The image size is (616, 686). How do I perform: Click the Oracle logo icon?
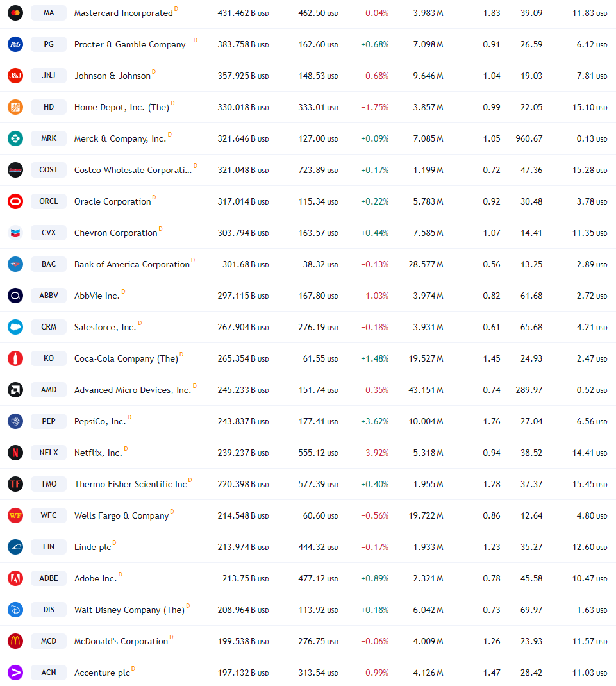pyautogui.click(x=15, y=201)
